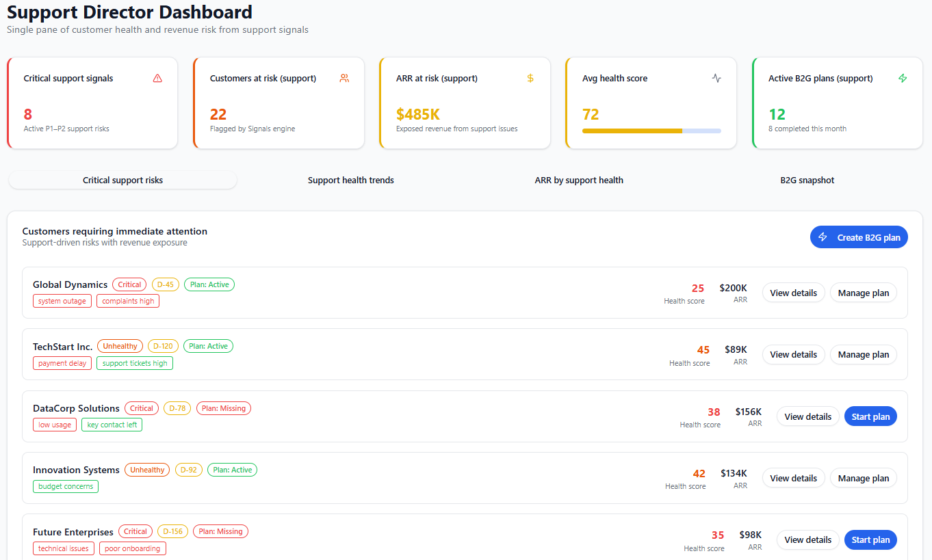Click the pulse icon on Avg health score card
The image size is (932, 560).
coord(716,79)
